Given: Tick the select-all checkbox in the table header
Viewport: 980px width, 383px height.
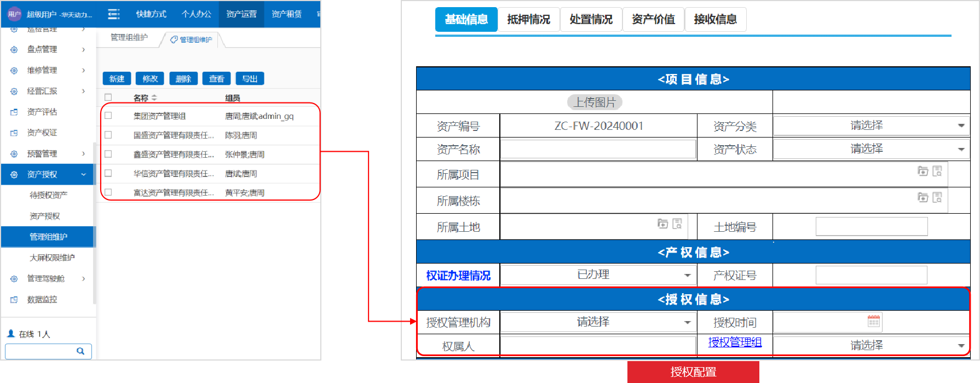Looking at the screenshot, I should [x=108, y=97].
